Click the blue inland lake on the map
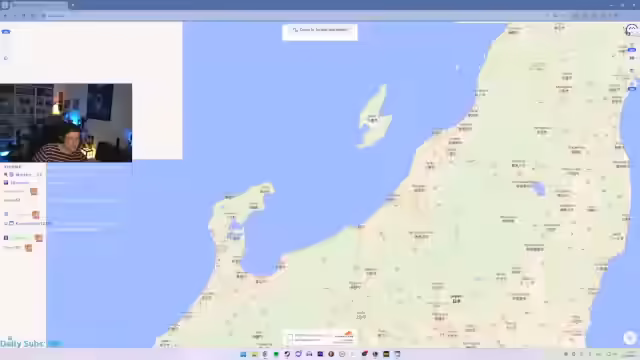 point(539,189)
